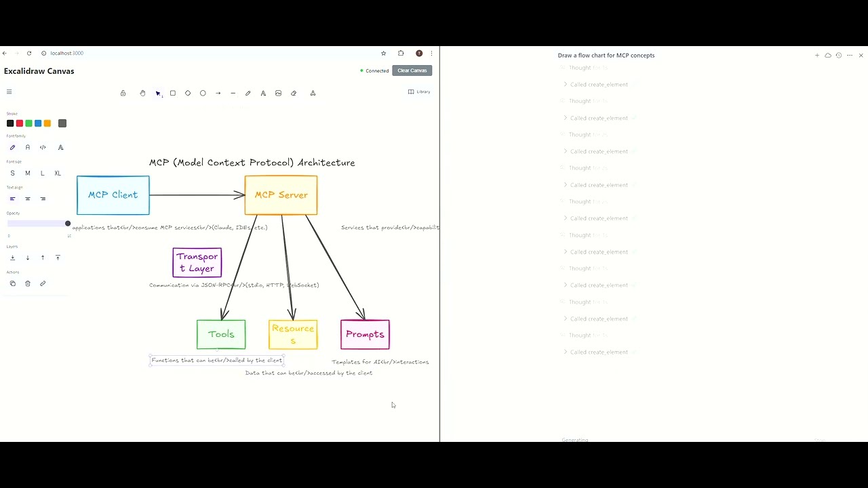Image resolution: width=868 pixels, height=488 pixels.
Task: Activate the Eraser tool
Action: [294, 93]
